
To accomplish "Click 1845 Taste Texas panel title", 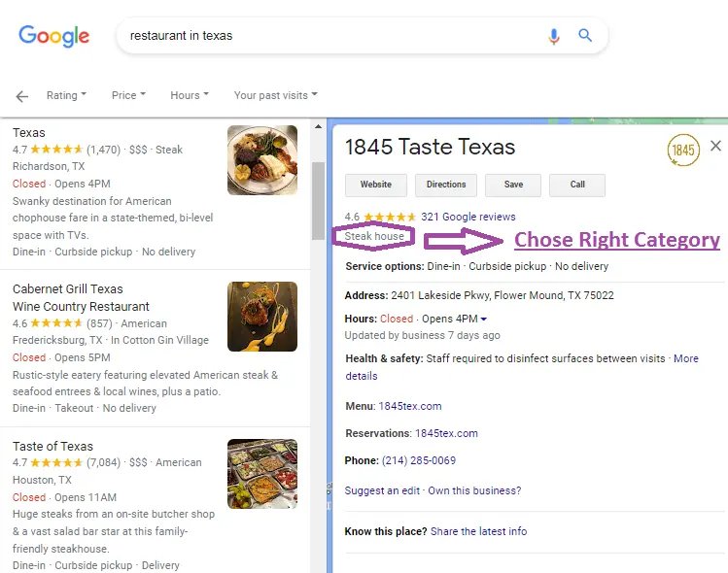I will (430, 147).
